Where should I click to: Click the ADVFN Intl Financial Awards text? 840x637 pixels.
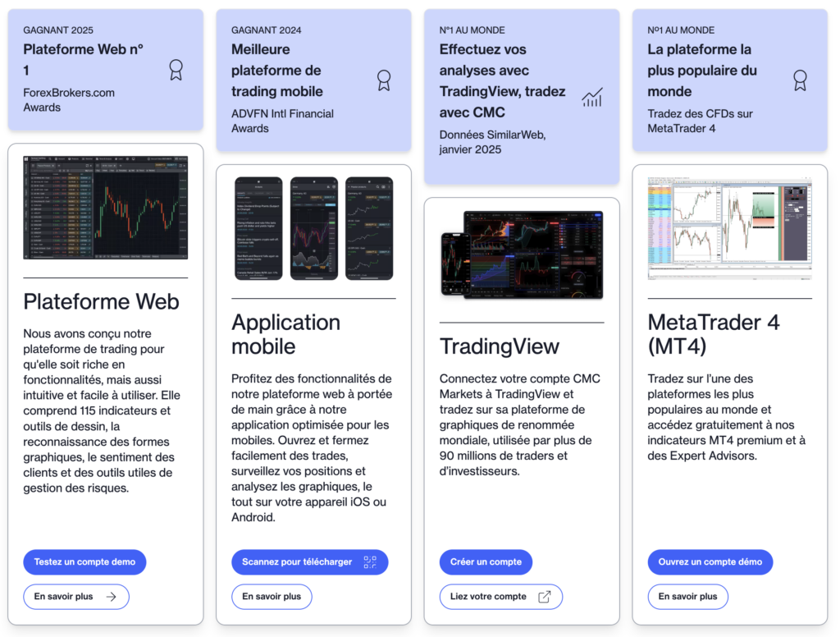(282, 121)
